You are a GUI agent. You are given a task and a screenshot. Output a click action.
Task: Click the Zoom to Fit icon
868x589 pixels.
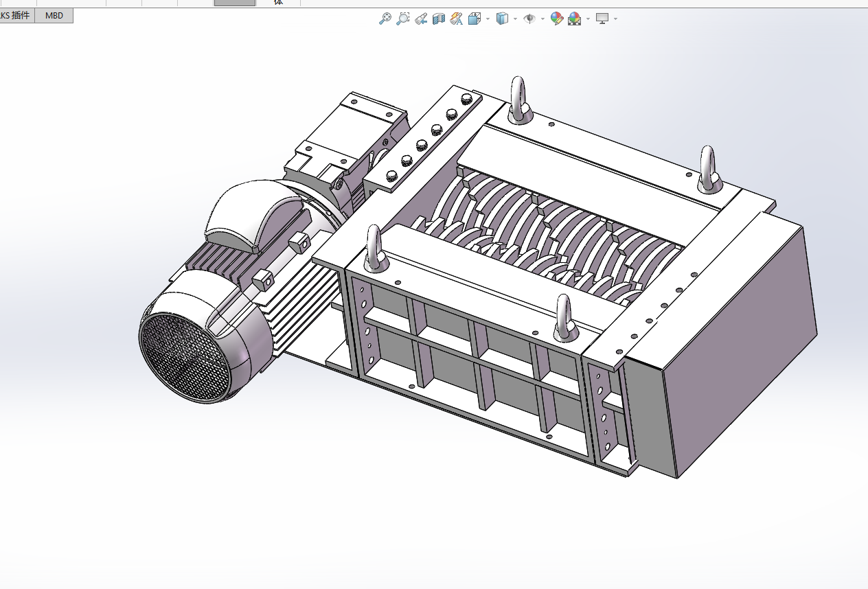tap(385, 19)
